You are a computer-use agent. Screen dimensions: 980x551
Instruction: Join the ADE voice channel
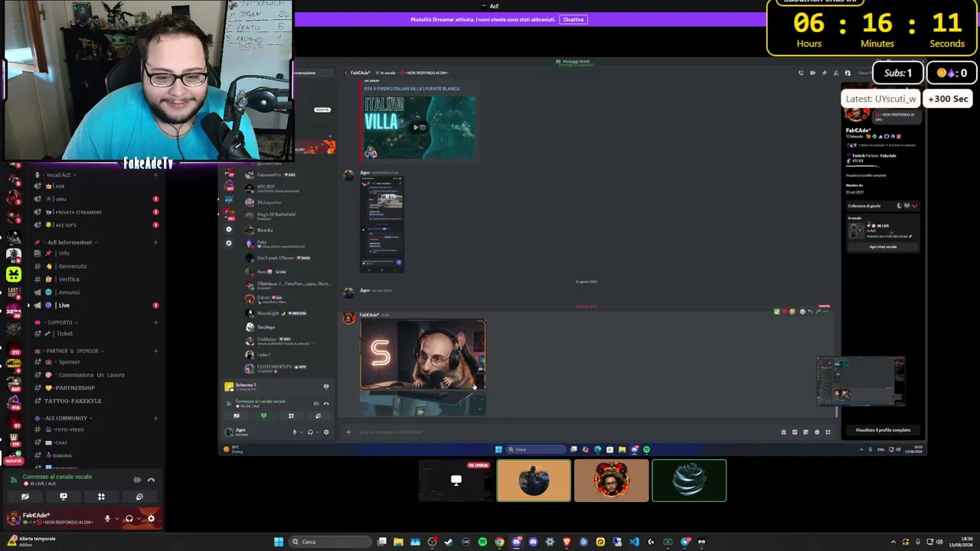pos(96,186)
